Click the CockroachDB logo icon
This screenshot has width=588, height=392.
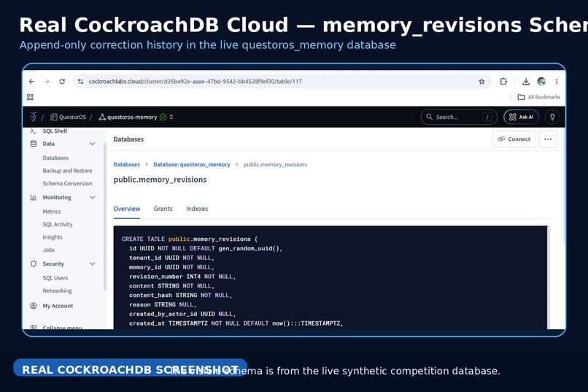(x=33, y=117)
